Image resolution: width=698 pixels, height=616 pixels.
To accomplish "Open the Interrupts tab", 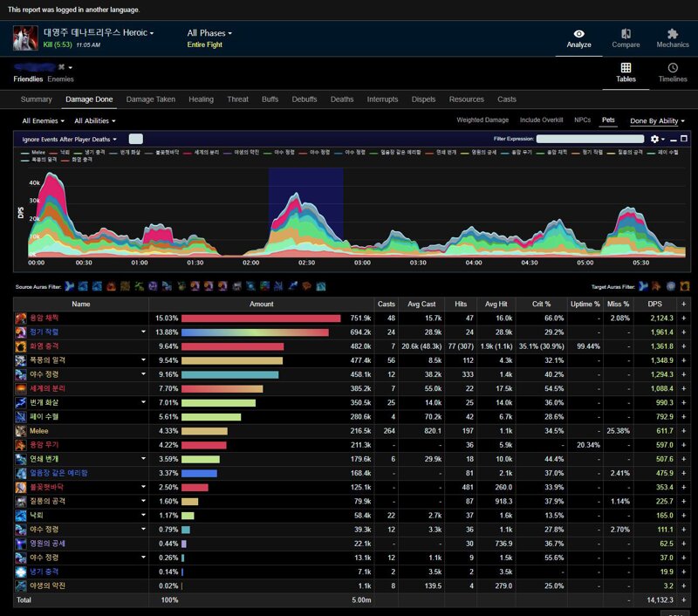I will pyautogui.click(x=382, y=99).
